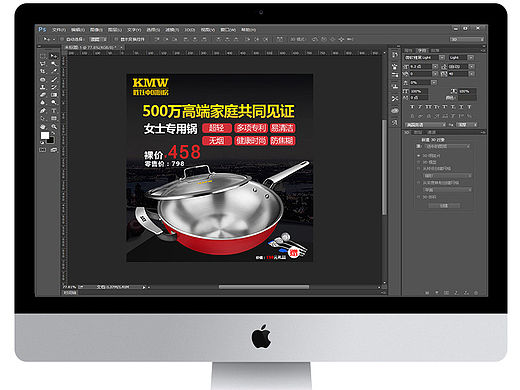Screen dimensions: 520x390
Task: Select the Path Selection tool
Action: point(43,118)
